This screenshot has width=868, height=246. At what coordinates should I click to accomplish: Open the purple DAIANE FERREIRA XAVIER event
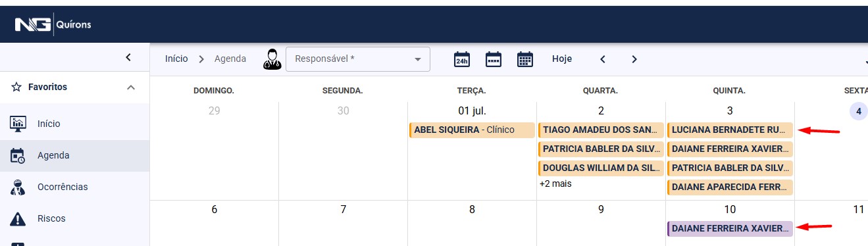click(x=730, y=228)
